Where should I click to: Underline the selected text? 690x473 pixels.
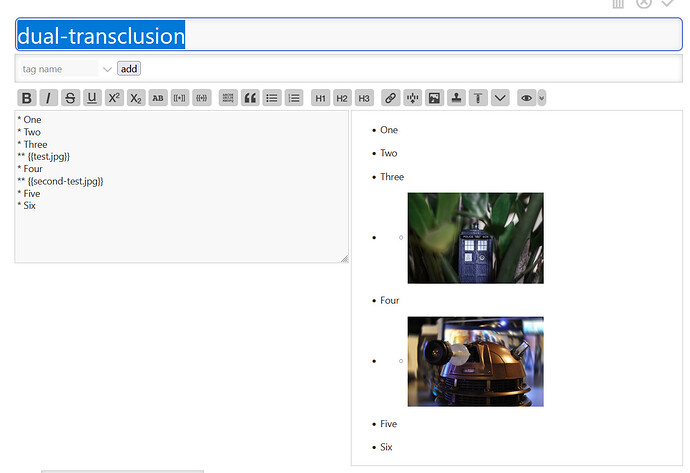coord(92,98)
